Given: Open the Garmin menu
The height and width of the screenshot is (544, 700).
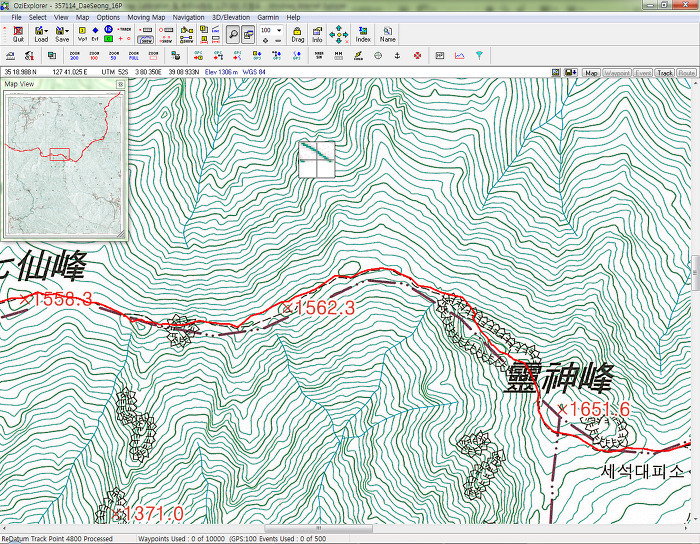Looking at the screenshot, I should click(x=268, y=17).
